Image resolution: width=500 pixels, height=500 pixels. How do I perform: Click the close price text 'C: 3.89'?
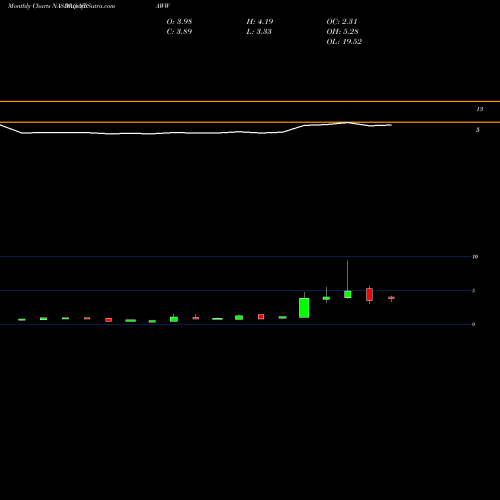[x=179, y=32]
